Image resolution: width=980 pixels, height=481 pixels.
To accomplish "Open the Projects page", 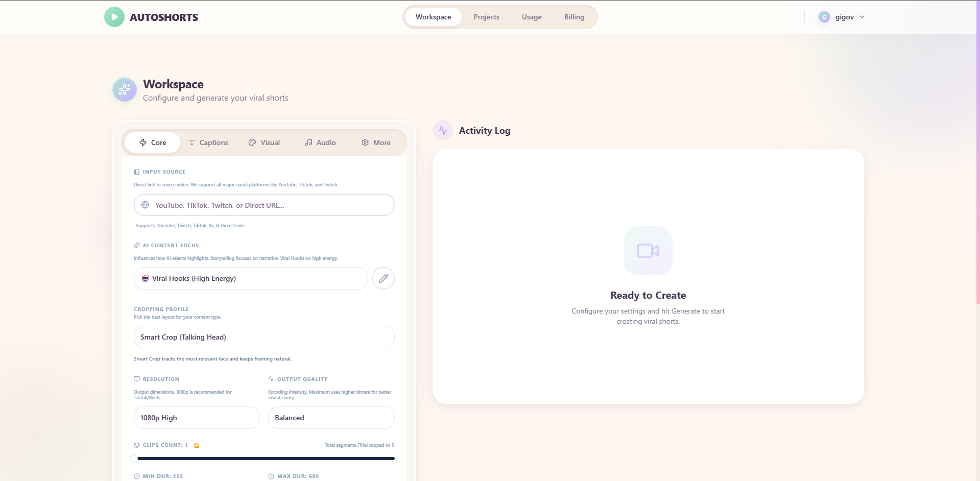I will tap(486, 17).
